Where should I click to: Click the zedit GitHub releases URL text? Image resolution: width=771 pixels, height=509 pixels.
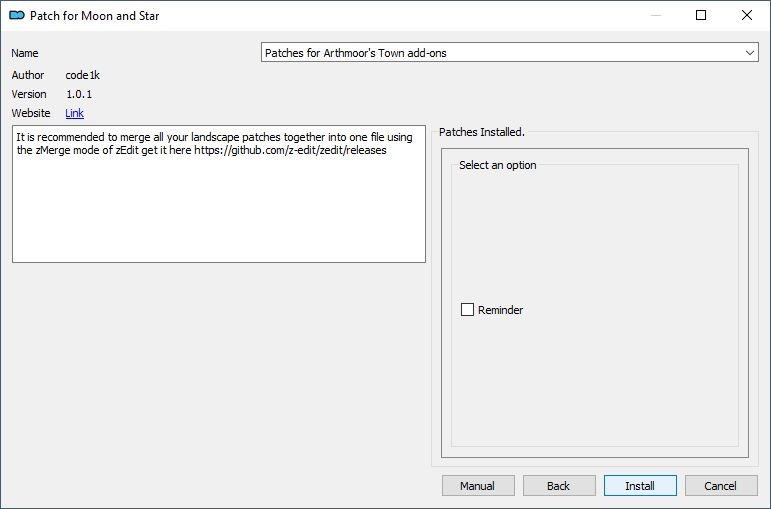coord(290,150)
